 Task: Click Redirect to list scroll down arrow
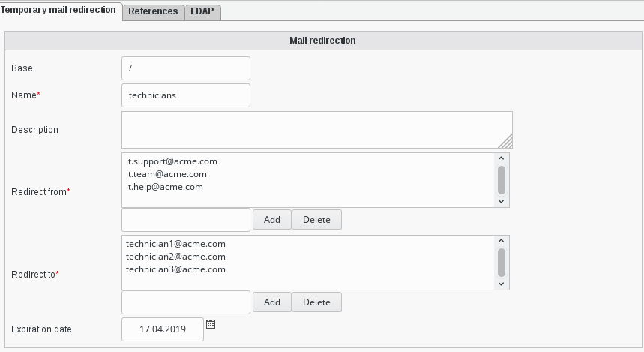(501, 284)
